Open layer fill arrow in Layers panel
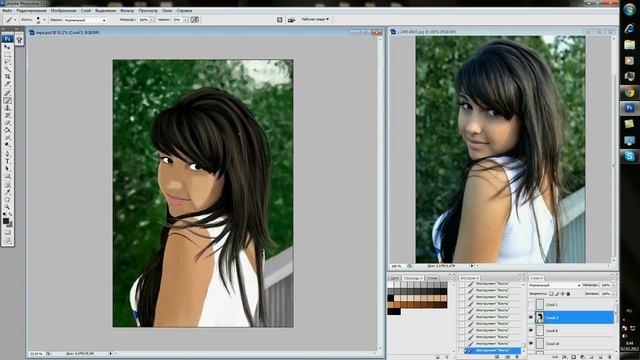640x360 pixels. coord(614,293)
